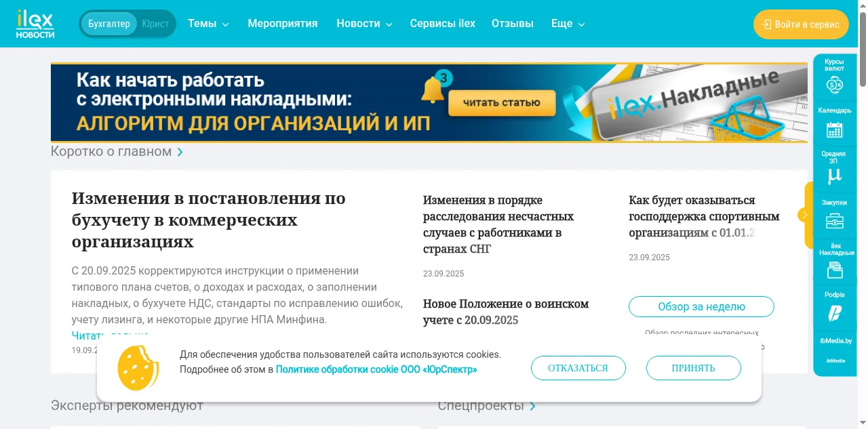Open the Отзывы menu item
868x429 pixels.
(x=513, y=24)
